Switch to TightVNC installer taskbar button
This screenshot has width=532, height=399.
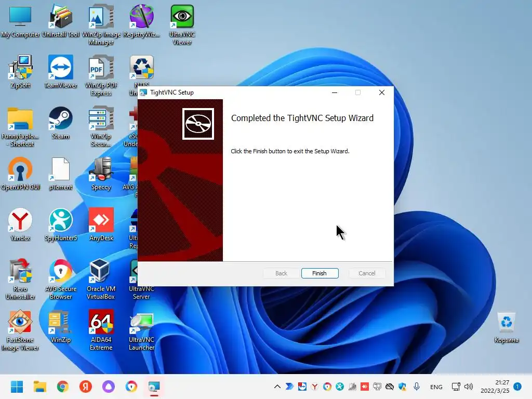pos(154,387)
